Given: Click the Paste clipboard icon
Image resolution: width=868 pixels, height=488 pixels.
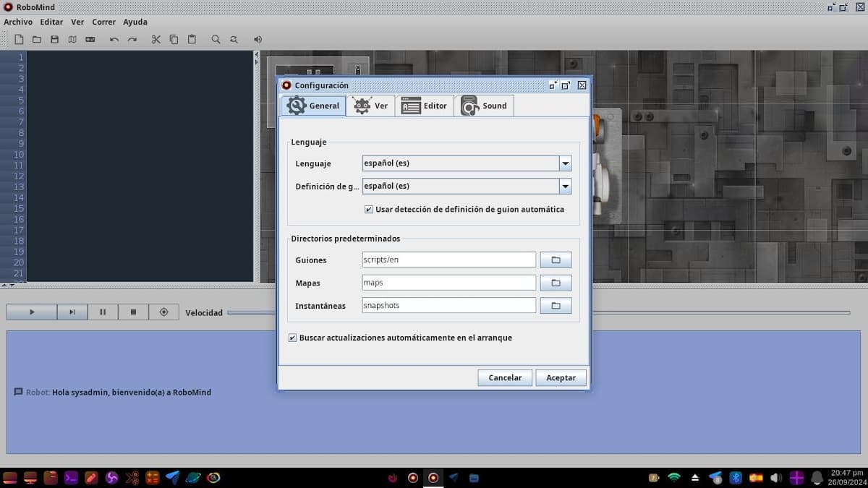Looking at the screenshot, I should tap(192, 39).
